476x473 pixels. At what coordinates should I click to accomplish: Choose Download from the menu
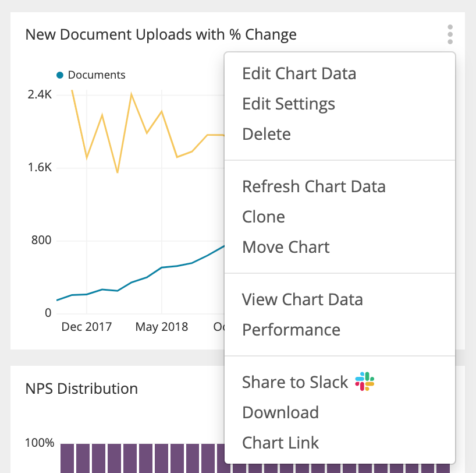tap(280, 412)
